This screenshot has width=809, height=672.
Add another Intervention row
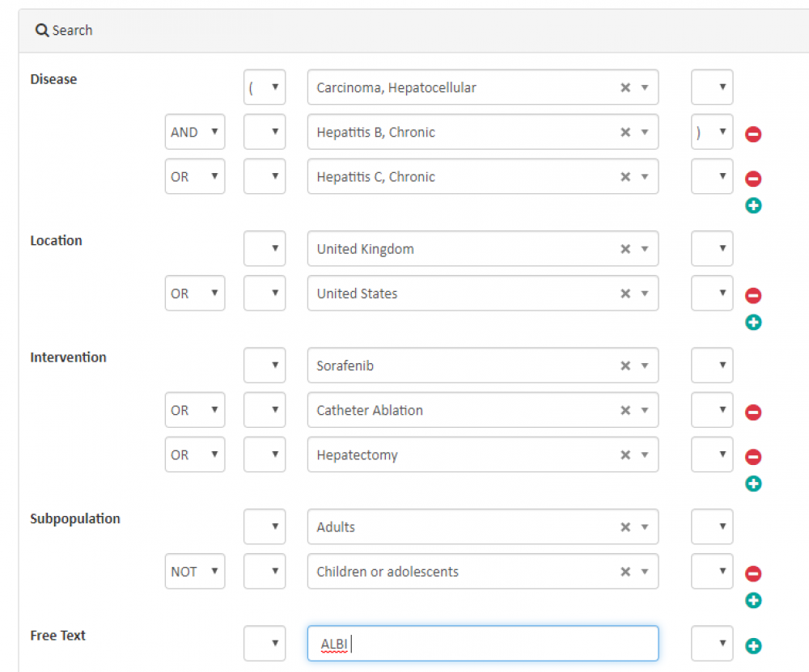tap(753, 484)
